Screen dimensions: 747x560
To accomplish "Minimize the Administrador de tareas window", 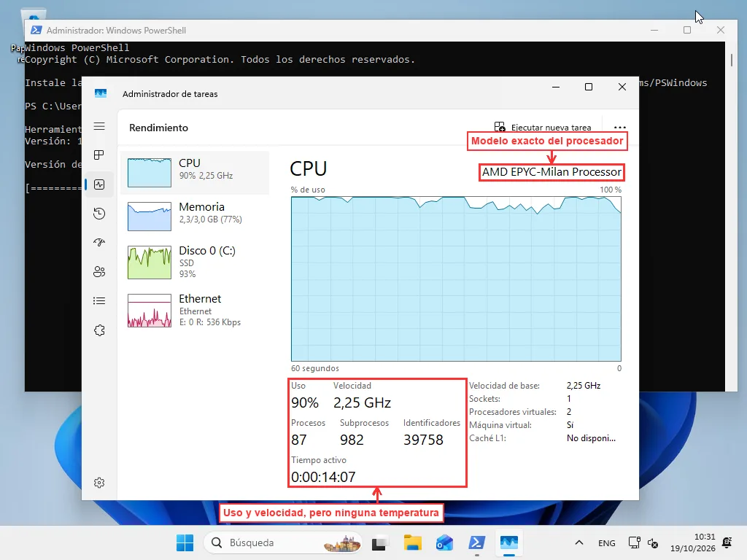I will [555, 87].
